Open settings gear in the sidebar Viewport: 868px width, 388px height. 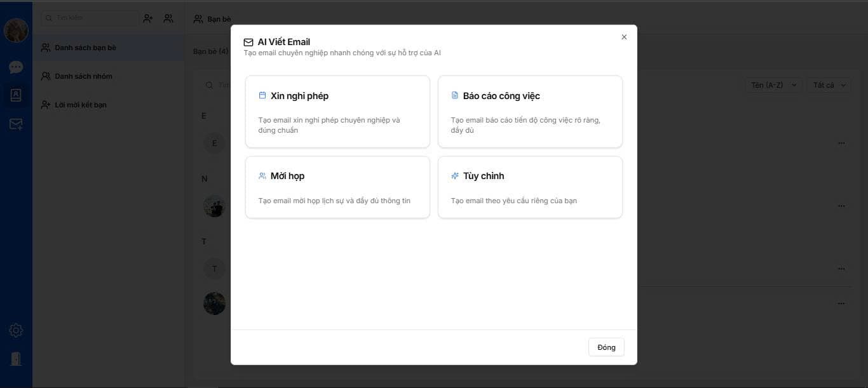pyautogui.click(x=16, y=330)
